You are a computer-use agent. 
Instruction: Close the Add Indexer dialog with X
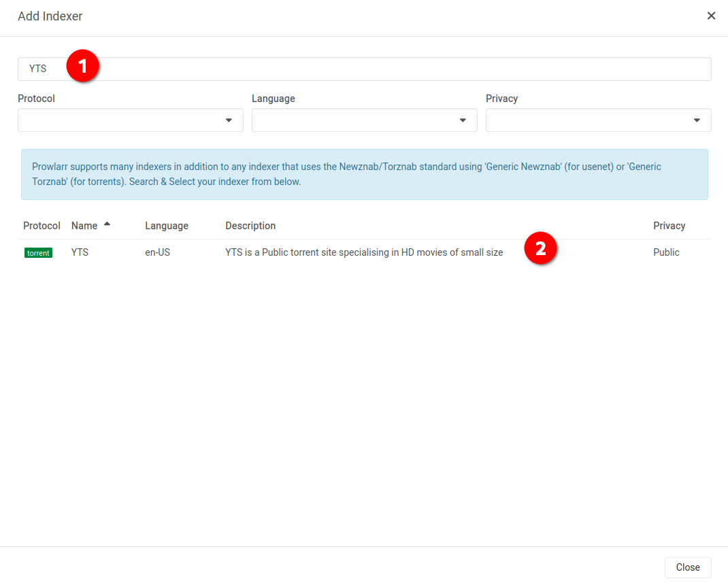(x=711, y=16)
